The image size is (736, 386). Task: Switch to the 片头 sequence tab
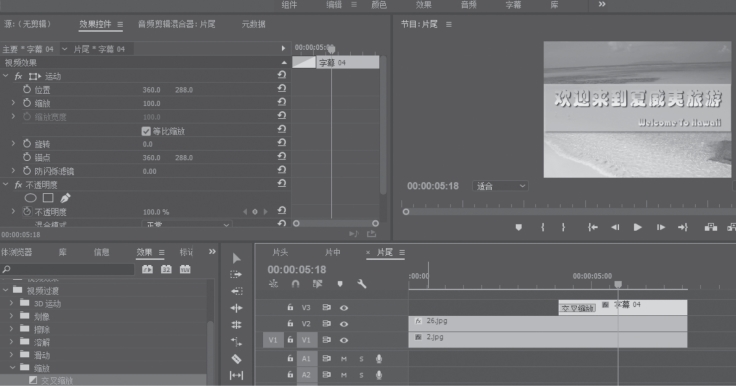pos(280,253)
